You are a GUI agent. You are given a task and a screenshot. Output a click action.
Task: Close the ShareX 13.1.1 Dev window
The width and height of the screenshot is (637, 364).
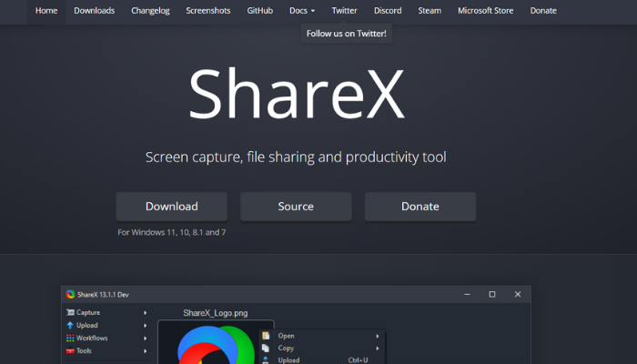tap(518, 295)
